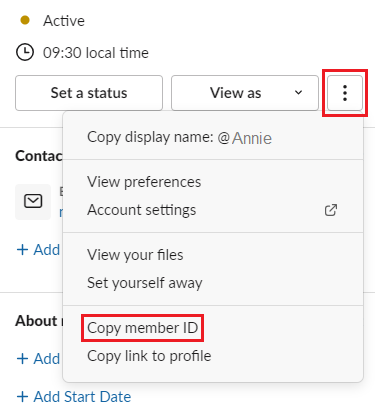Click the 09:30 local time text
This screenshot has height=414, width=376.
(96, 53)
